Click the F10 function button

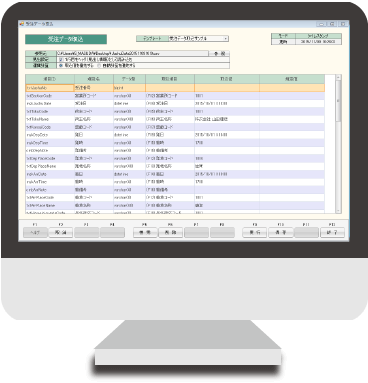coord(281,232)
